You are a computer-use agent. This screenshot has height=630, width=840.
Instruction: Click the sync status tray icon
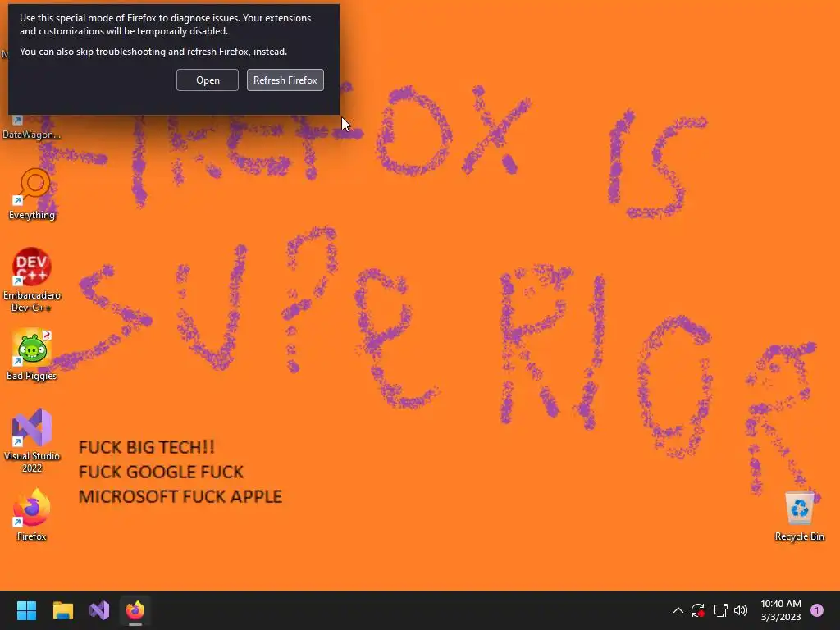pos(697,610)
